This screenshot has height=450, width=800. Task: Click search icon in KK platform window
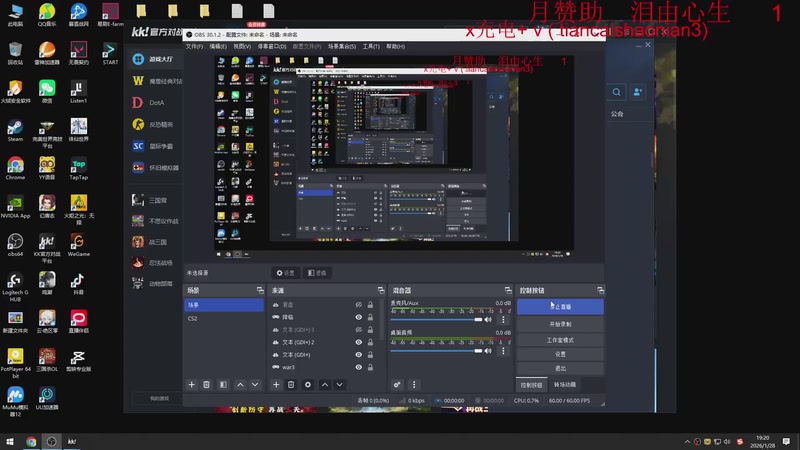tap(616, 92)
